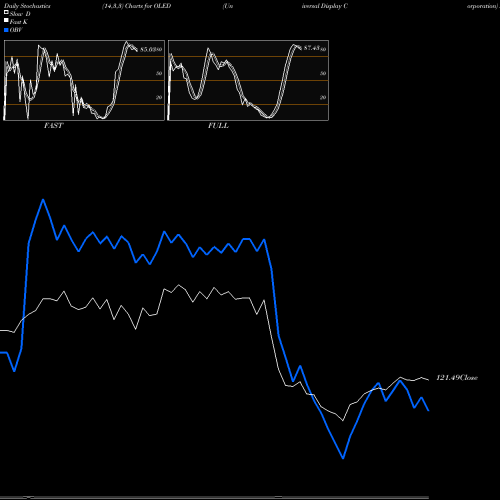
Task: Click the 87.43 value on FULL chart
Action: click(312, 48)
